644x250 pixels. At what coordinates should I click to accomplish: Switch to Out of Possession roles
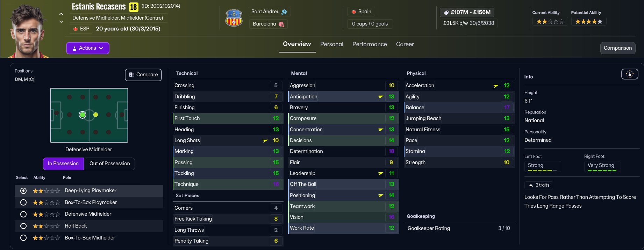[x=109, y=164]
